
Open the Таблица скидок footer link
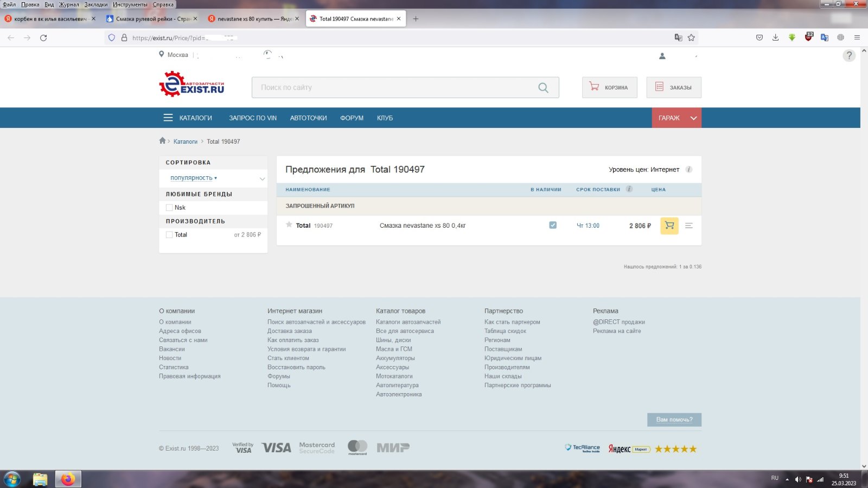click(x=505, y=331)
